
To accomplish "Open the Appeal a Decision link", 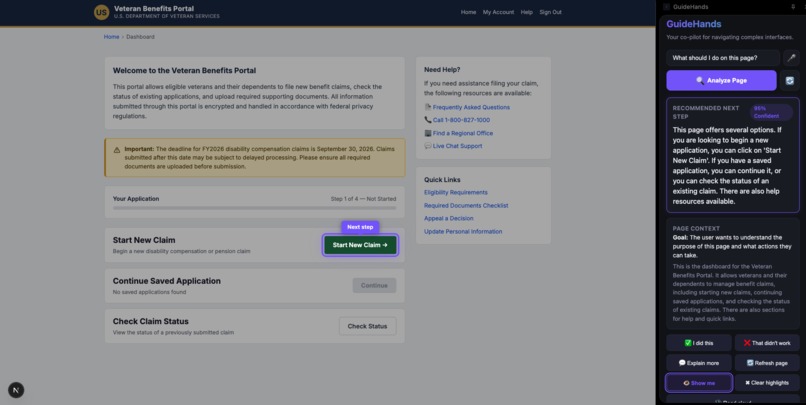I will pos(449,218).
